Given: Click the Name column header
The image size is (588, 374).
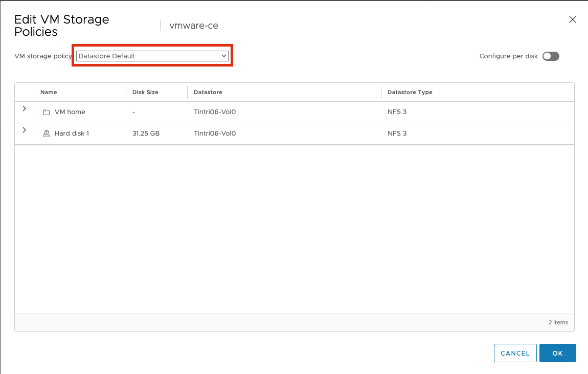Looking at the screenshot, I should (49, 92).
